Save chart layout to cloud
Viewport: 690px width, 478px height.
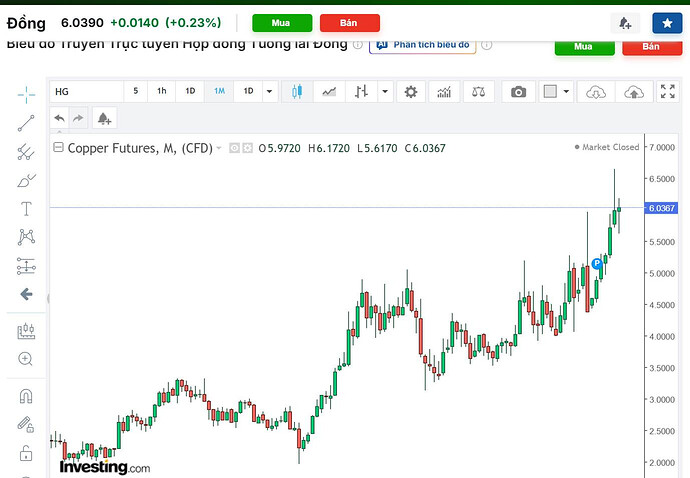coord(634,92)
